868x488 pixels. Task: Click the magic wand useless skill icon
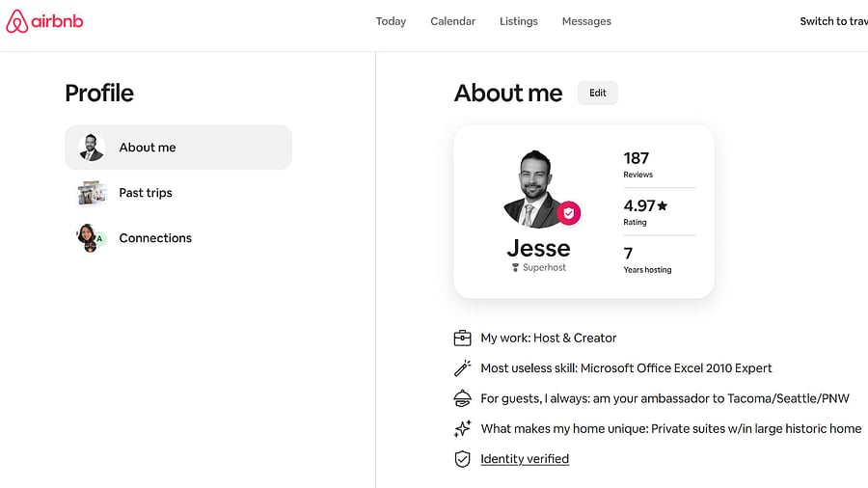click(462, 368)
